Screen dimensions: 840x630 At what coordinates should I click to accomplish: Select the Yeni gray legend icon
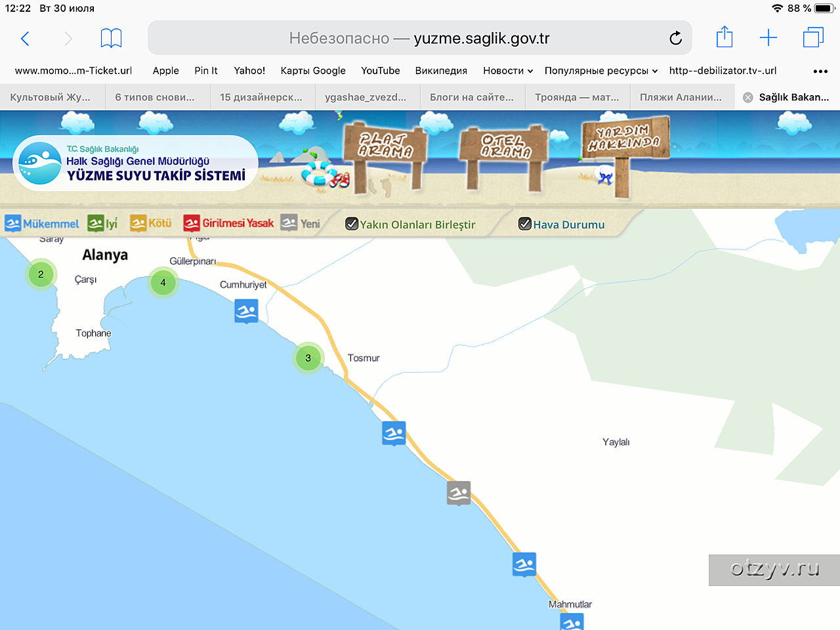(289, 223)
